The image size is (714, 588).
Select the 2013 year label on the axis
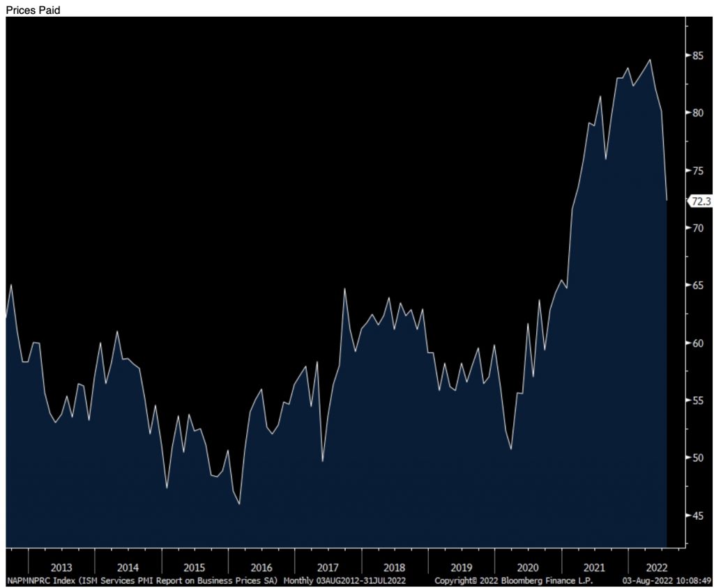pos(61,567)
